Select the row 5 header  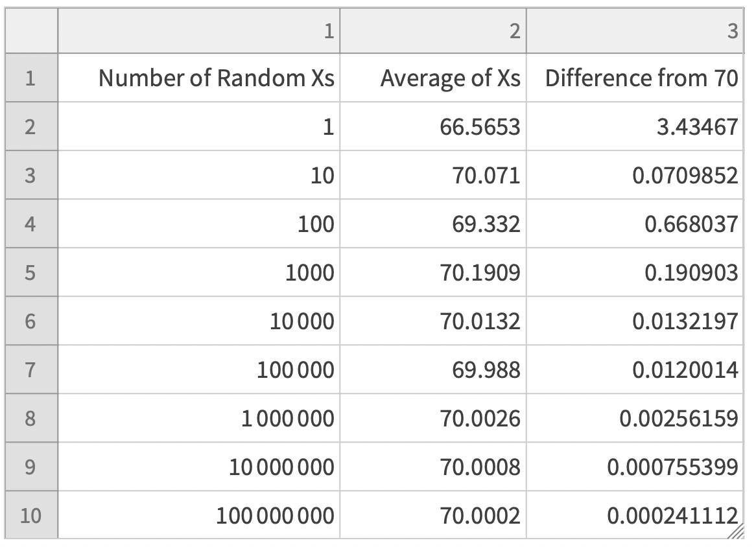click(x=31, y=272)
